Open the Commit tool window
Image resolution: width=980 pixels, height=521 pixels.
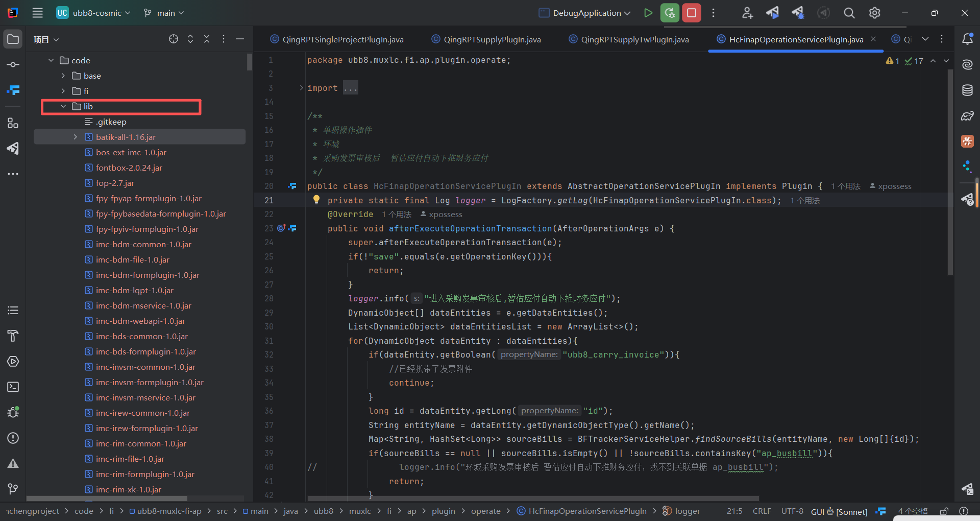pyautogui.click(x=13, y=65)
